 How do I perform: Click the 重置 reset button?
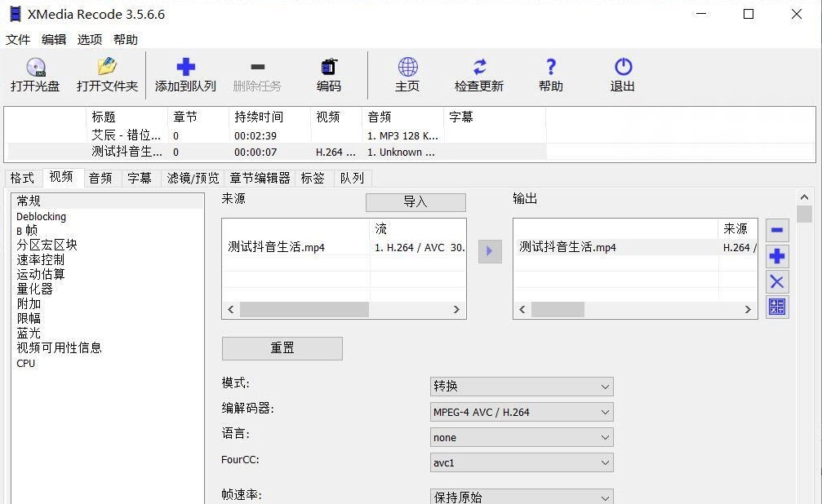click(x=282, y=348)
